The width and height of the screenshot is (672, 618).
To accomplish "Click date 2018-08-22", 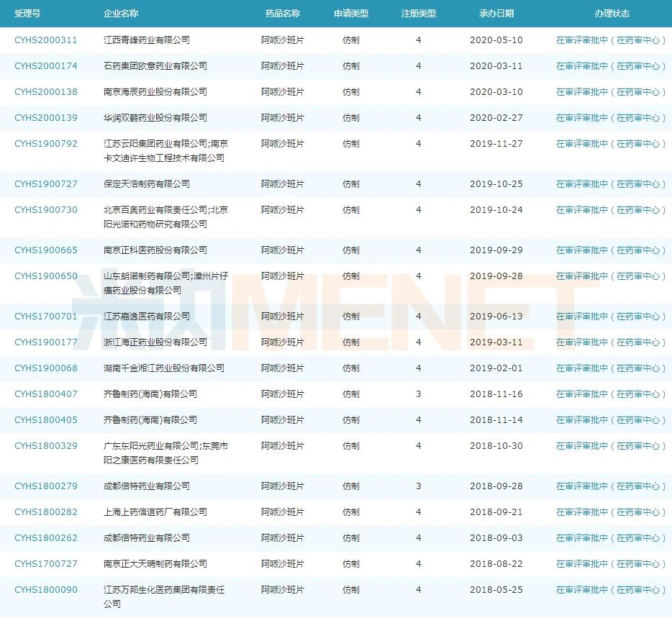I will [496, 563].
